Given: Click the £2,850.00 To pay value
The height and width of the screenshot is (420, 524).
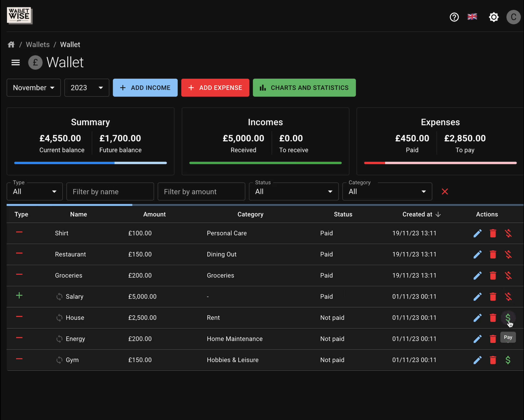Looking at the screenshot, I should (465, 138).
